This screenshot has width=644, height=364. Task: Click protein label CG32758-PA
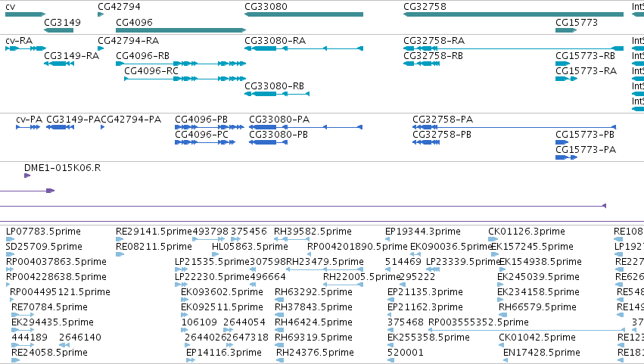coord(443,120)
